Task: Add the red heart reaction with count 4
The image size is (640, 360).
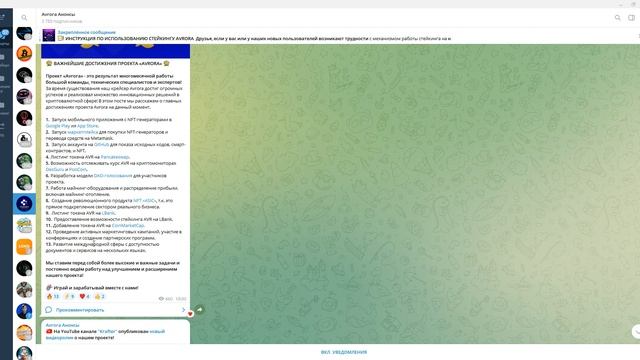Action: [x=84, y=296]
